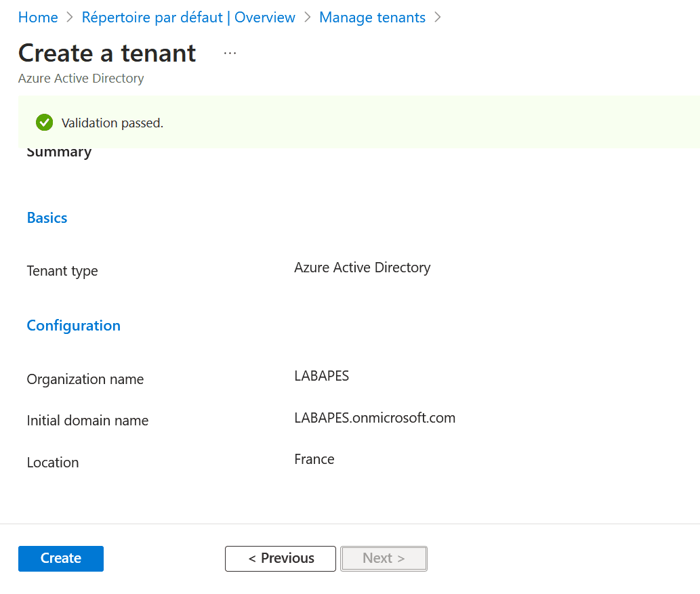Image resolution: width=700 pixels, height=594 pixels.
Task: Go back with the Previous button
Action: point(280,558)
